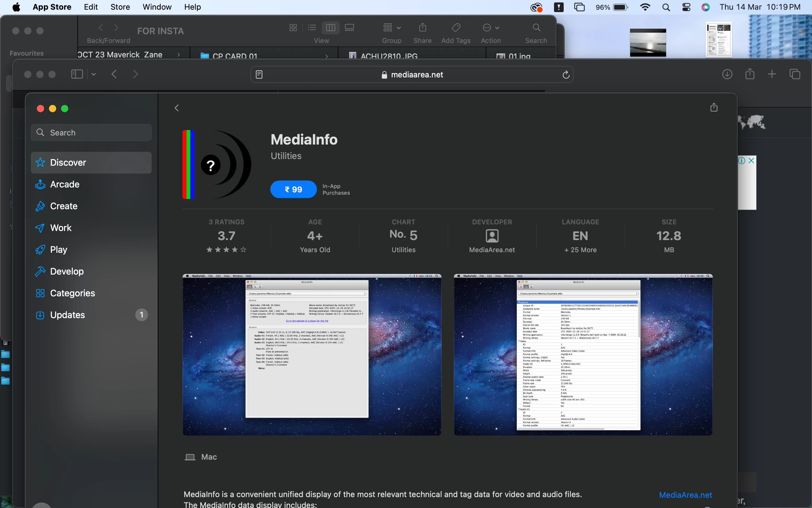Screen dimensions: 812x508
Task: Go to the Develop section
Action: [x=91, y=272]
